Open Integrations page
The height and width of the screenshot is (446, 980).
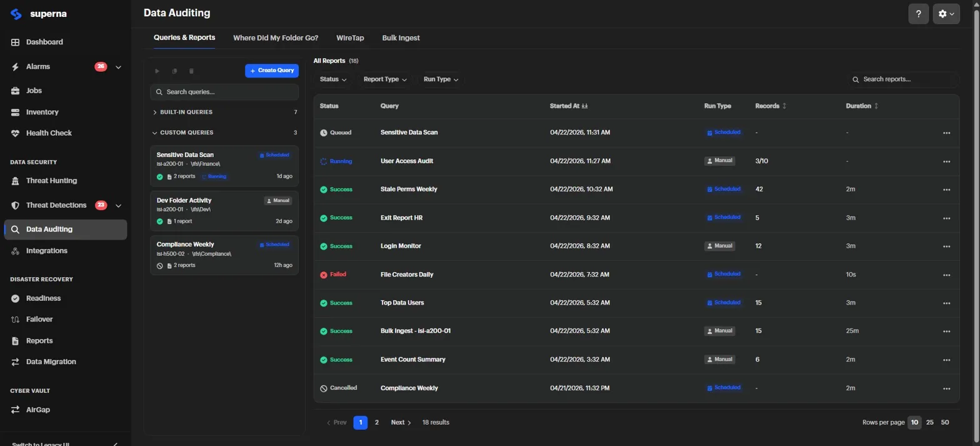click(x=66, y=251)
